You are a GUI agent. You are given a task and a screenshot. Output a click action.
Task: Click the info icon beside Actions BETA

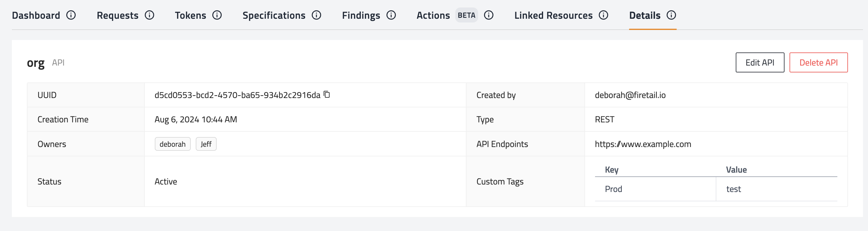click(x=488, y=15)
